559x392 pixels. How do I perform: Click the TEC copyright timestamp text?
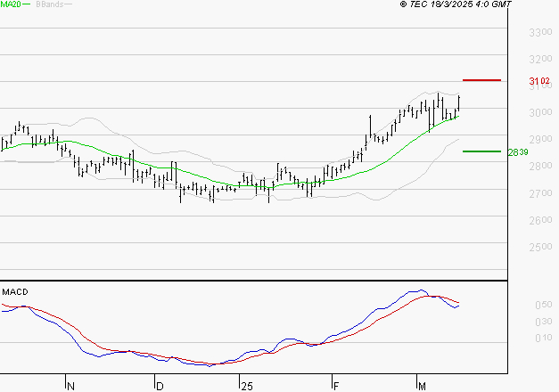coord(456,4)
